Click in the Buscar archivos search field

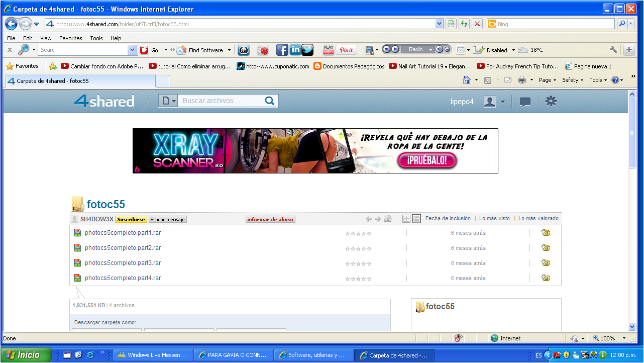pyautogui.click(x=220, y=101)
